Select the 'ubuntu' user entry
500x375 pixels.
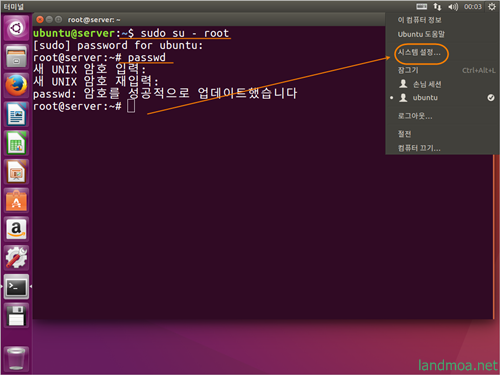click(x=442, y=98)
